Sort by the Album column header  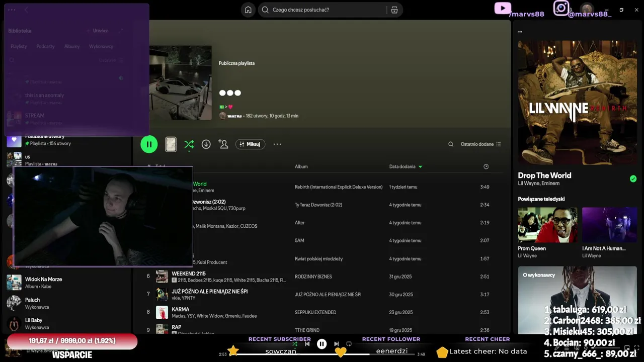coord(301,166)
